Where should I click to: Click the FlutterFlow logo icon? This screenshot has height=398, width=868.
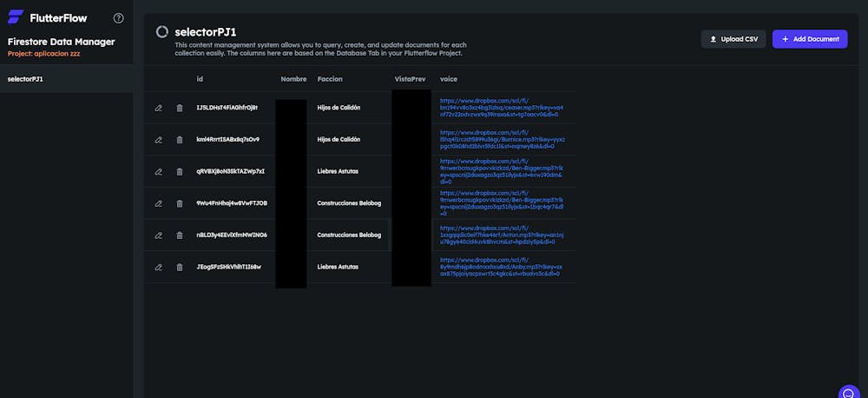point(16,18)
